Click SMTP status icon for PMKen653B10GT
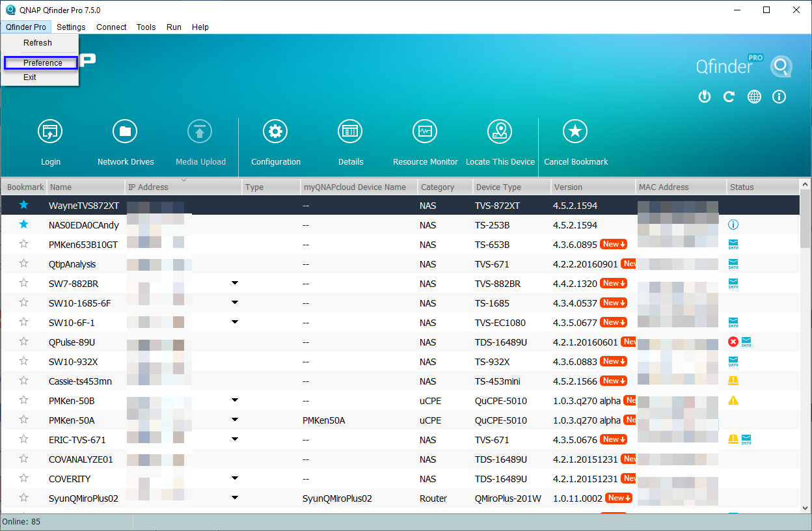 [733, 245]
